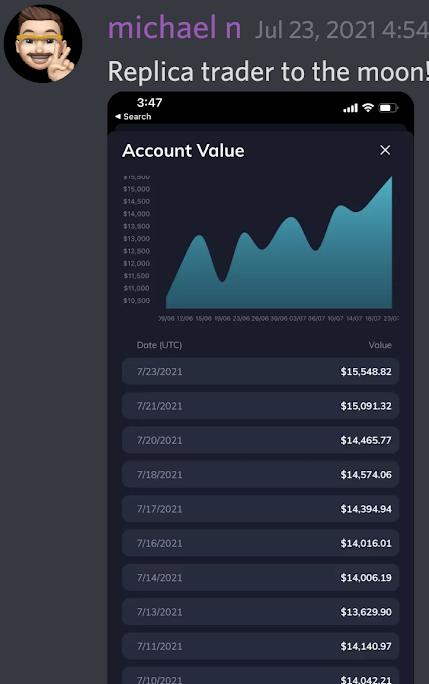This screenshot has height=684, width=429.
Task: Select the 7/17/2021 row showing $14,394.94
Action: pyautogui.click(x=261, y=509)
